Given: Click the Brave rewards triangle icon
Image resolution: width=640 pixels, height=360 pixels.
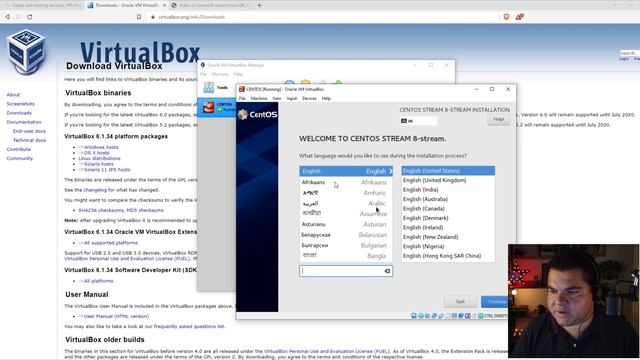Looking at the screenshot, I should [x=520, y=17].
